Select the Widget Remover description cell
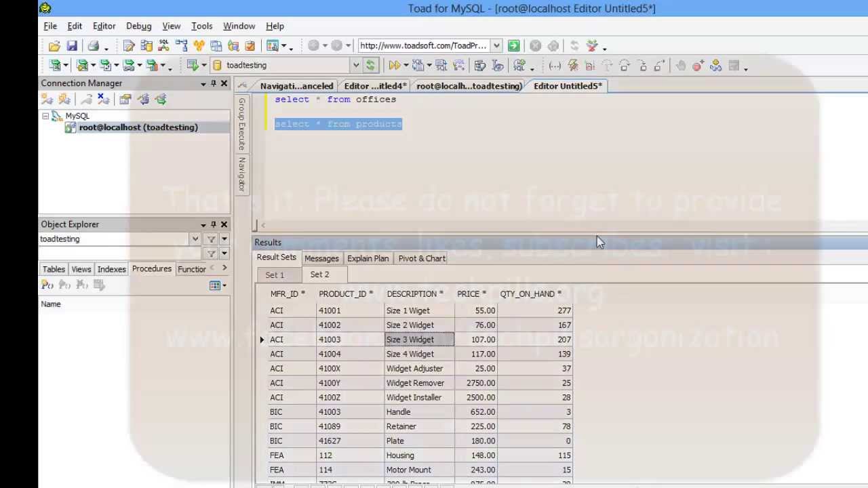 (419, 383)
